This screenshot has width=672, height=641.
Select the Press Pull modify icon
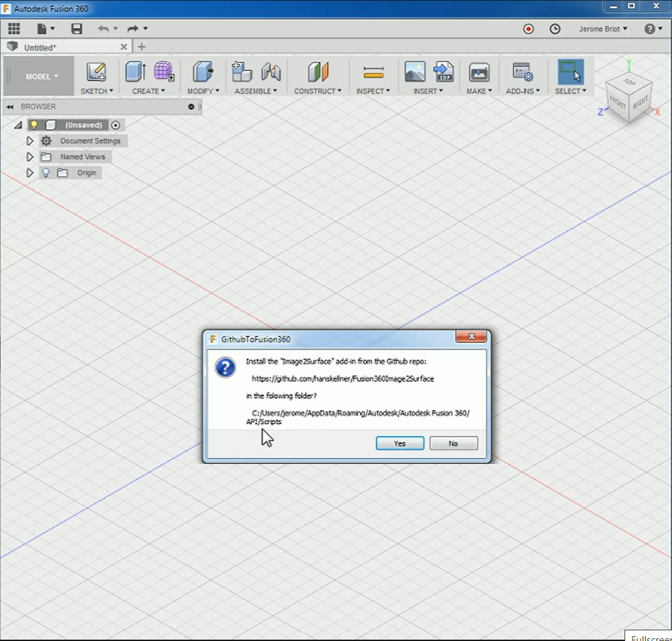pyautogui.click(x=203, y=71)
